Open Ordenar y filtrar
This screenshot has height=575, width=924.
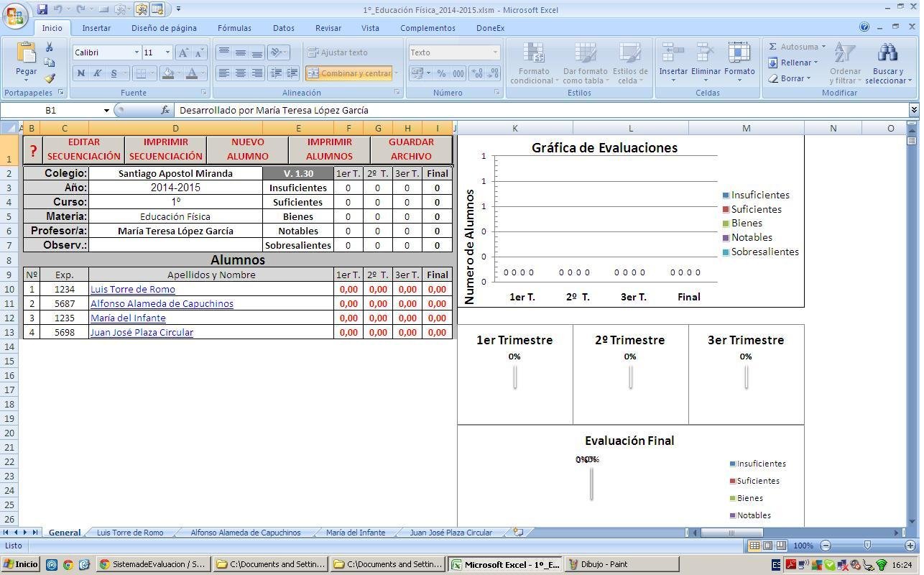[845, 63]
